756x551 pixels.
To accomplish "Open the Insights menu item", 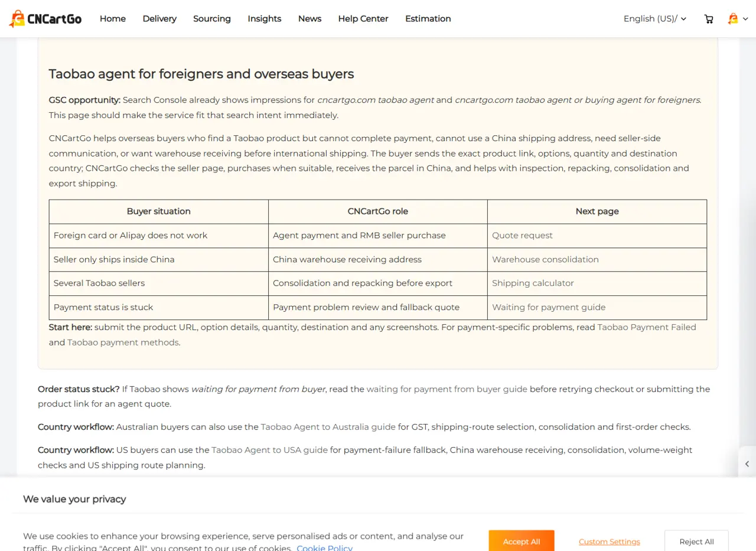I will point(265,19).
